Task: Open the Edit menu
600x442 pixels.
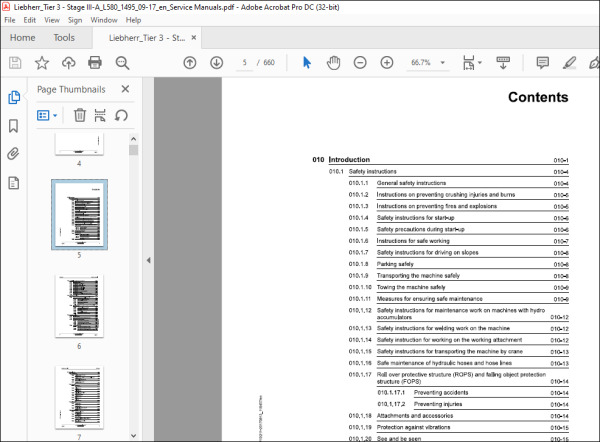Action: [29, 20]
